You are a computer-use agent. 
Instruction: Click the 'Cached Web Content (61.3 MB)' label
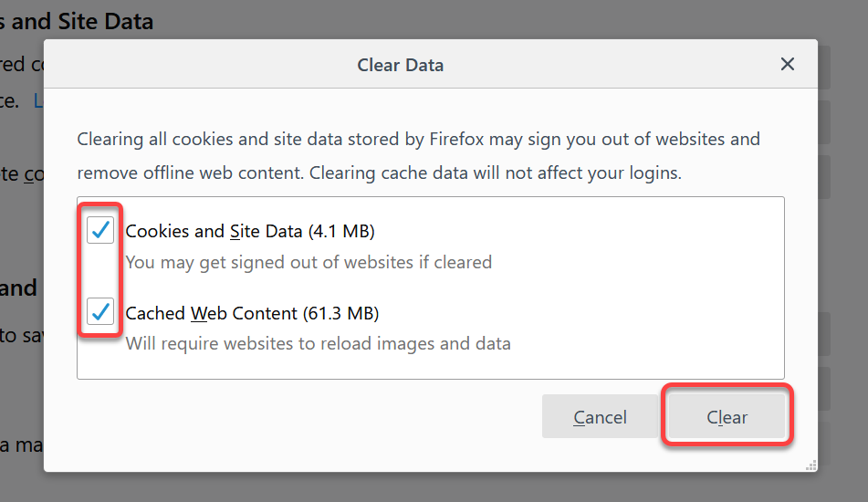click(x=253, y=313)
